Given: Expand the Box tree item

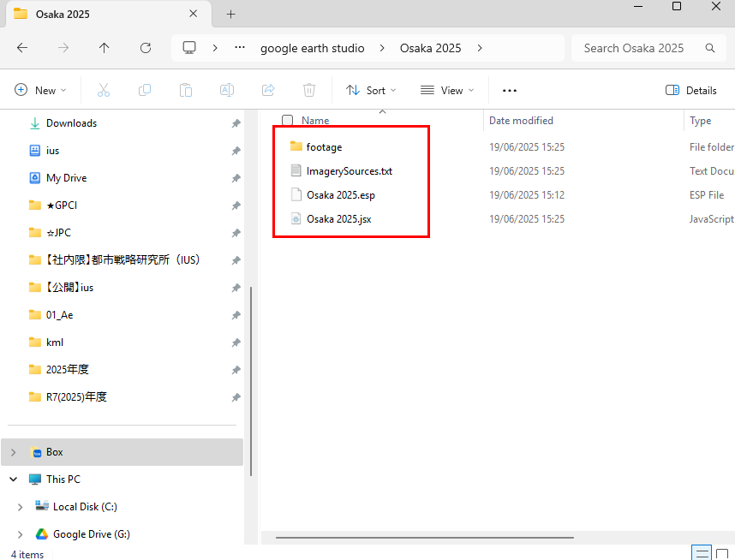Looking at the screenshot, I should click(x=13, y=452).
